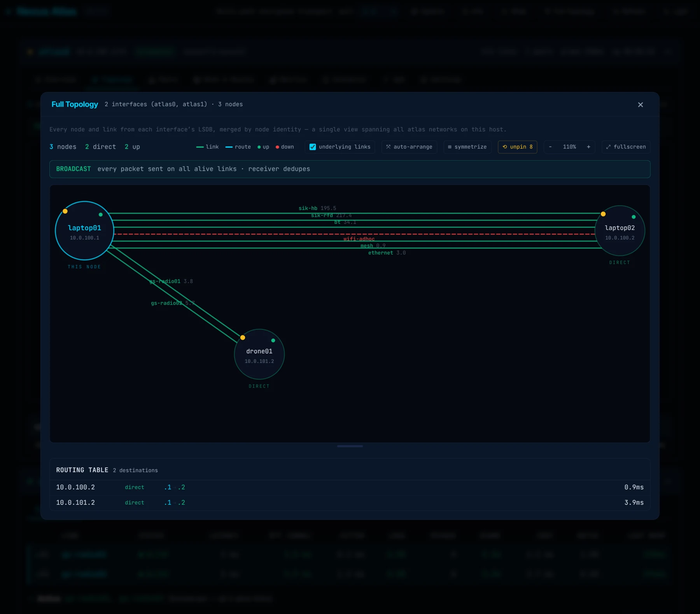Click the 3 nodes counter
Screen dimensions: 700x614
[63, 147]
